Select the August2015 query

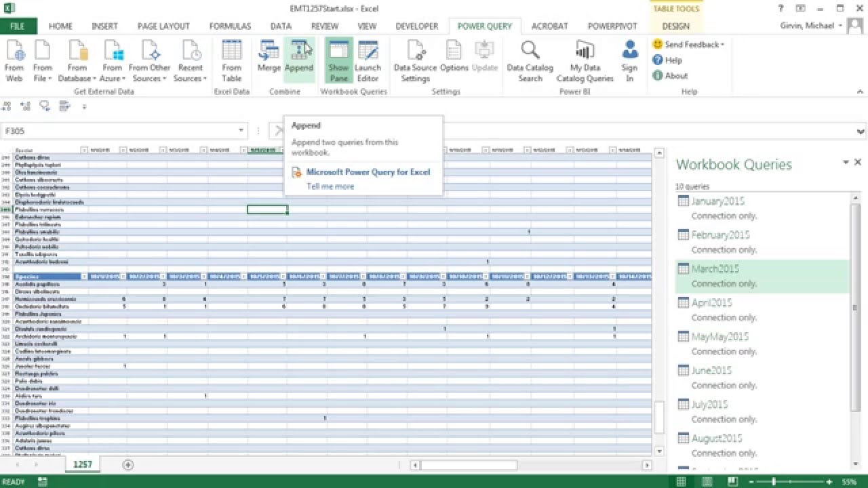point(763,445)
